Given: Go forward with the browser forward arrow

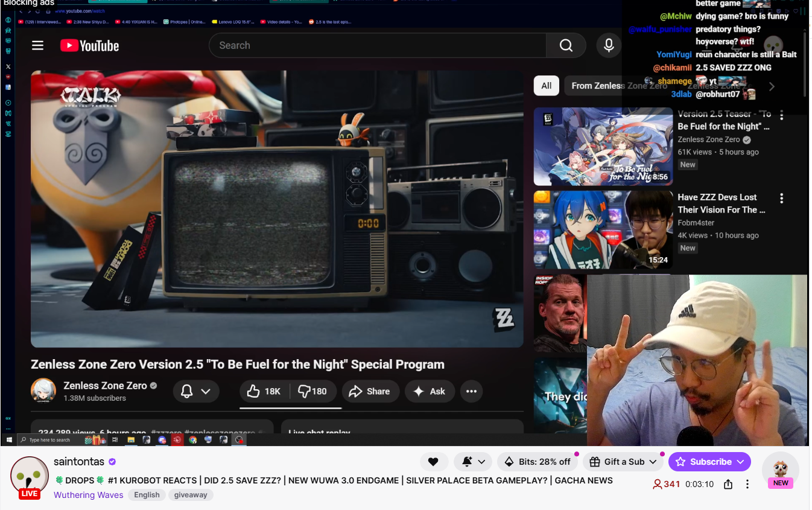Looking at the screenshot, I should [x=29, y=11].
